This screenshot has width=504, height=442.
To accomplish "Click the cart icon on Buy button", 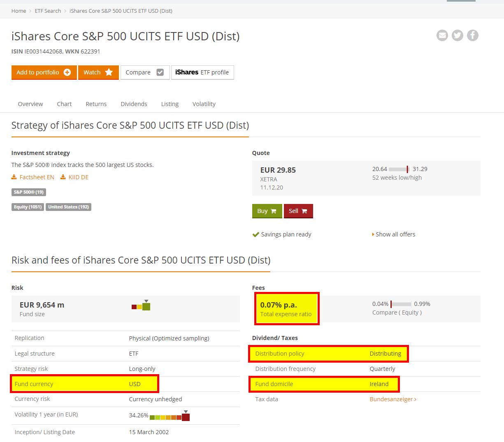I will 274,211.
